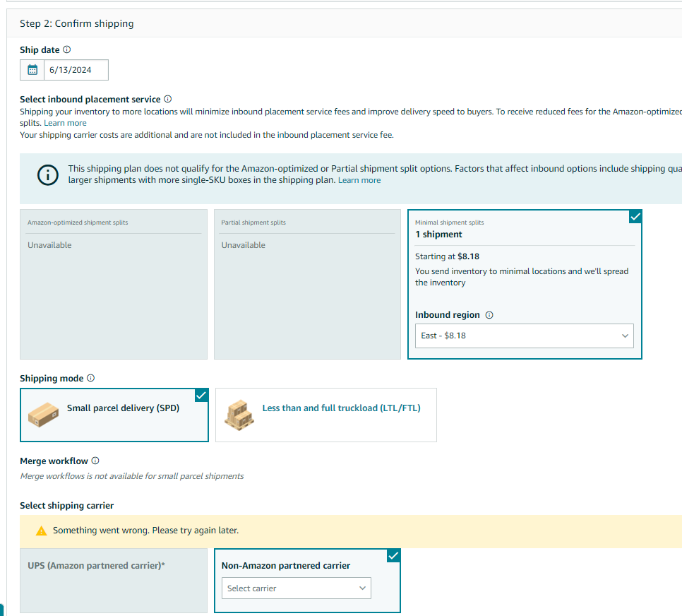The image size is (682, 616).
Task: Click the Inbound region info icon
Action: coord(489,315)
